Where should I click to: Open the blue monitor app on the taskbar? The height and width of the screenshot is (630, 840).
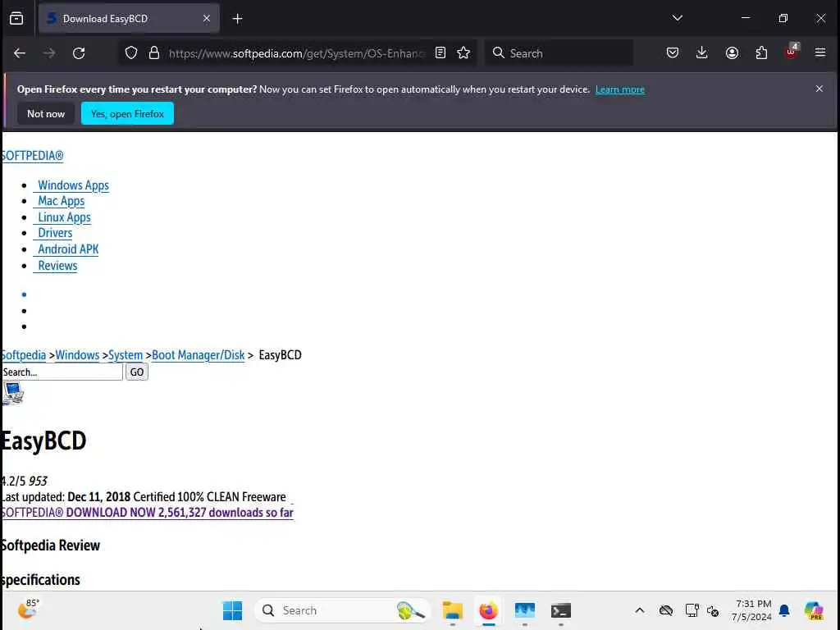point(525,610)
